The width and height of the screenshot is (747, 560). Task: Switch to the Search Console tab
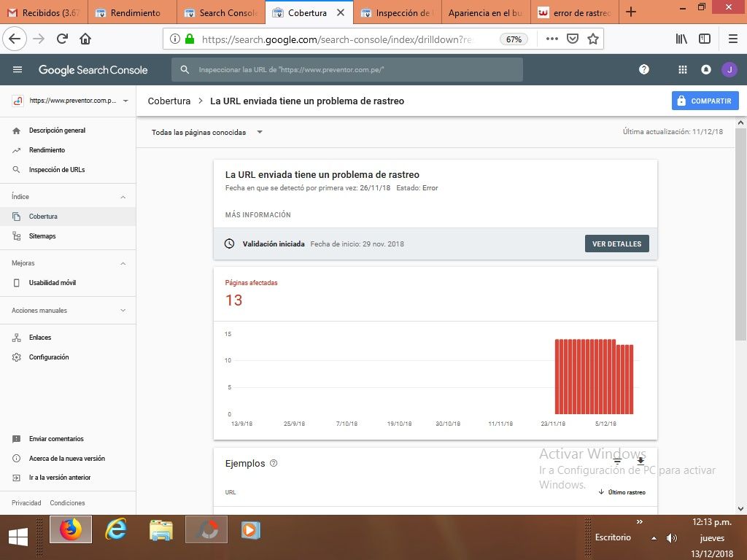tap(220, 13)
